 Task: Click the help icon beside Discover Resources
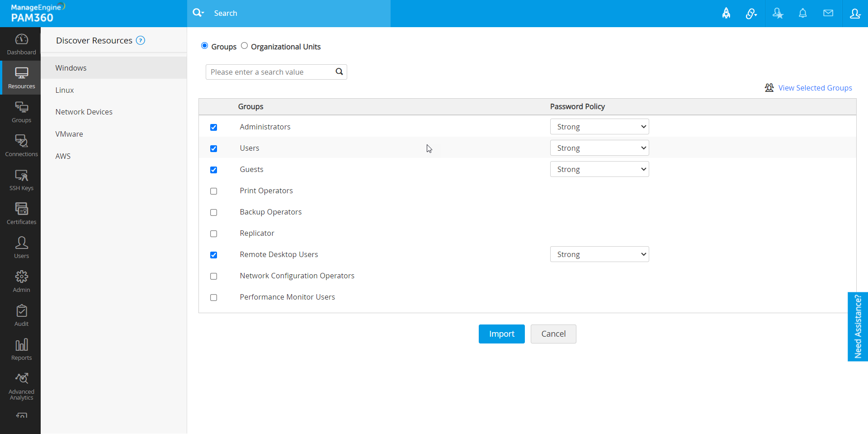(141, 40)
